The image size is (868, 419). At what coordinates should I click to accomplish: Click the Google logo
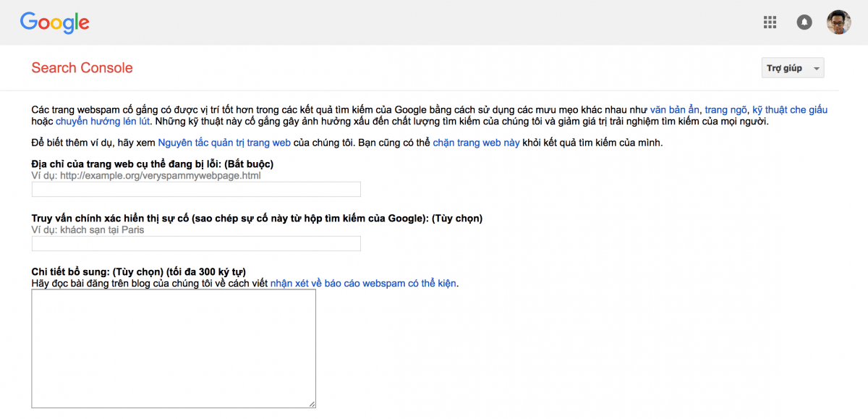click(55, 23)
